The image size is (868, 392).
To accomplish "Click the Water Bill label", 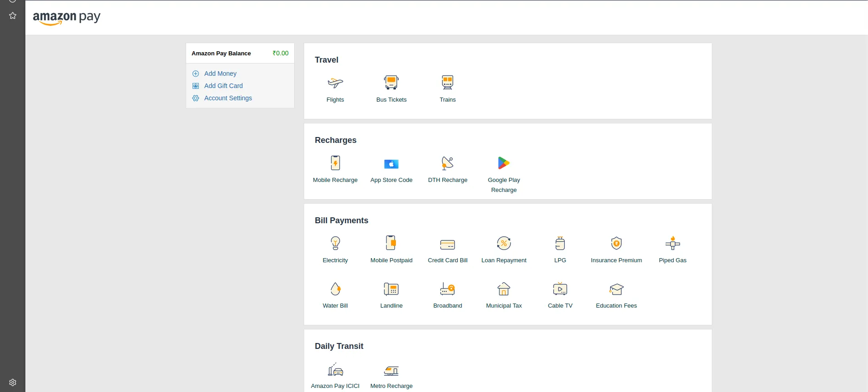I will [x=335, y=306].
